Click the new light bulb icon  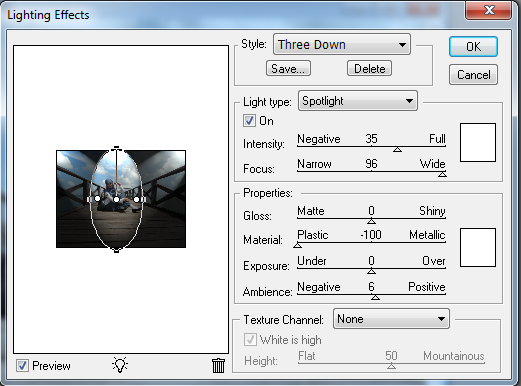120,365
